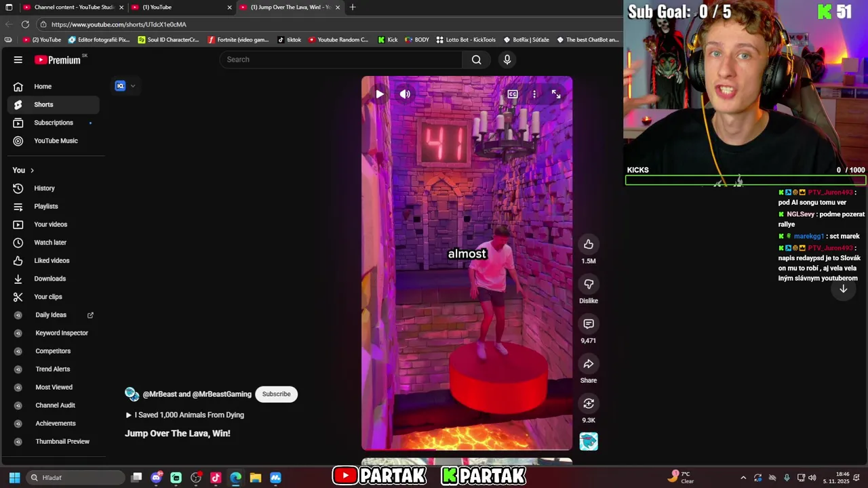The width and height of the screenshot is (868, 488).
Task: Play the Short with the play button
Action: pyautogui.click(x=380, y=94)
